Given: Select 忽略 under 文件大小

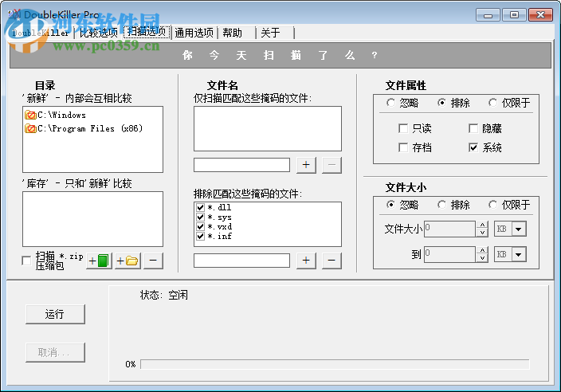Looking at the screenshot, I should pos(390,205).
